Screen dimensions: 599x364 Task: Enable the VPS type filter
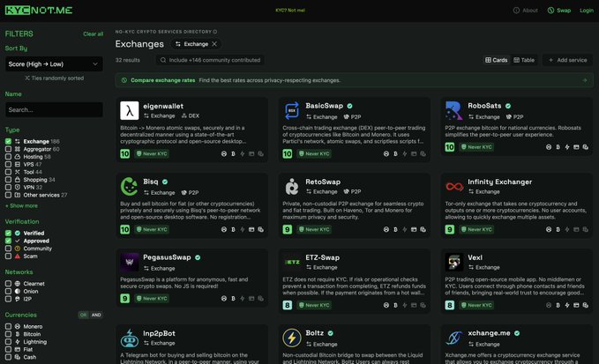(x=8, y=165)
